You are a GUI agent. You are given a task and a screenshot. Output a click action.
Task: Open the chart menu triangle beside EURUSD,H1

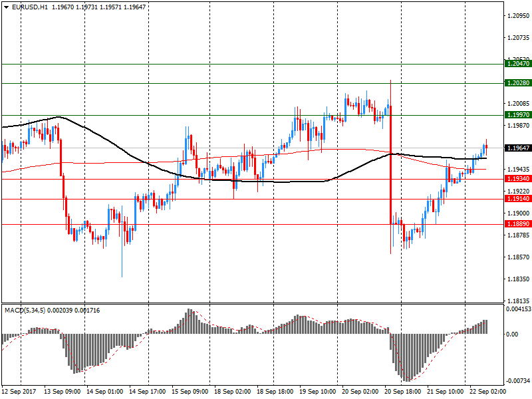click(7, 7)
